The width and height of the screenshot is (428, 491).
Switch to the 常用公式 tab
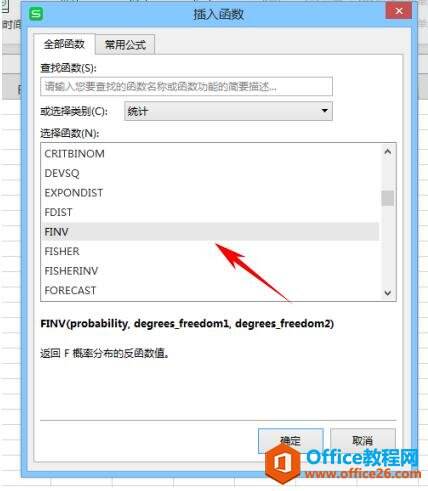pyautogui.click(x=125, y=45)
